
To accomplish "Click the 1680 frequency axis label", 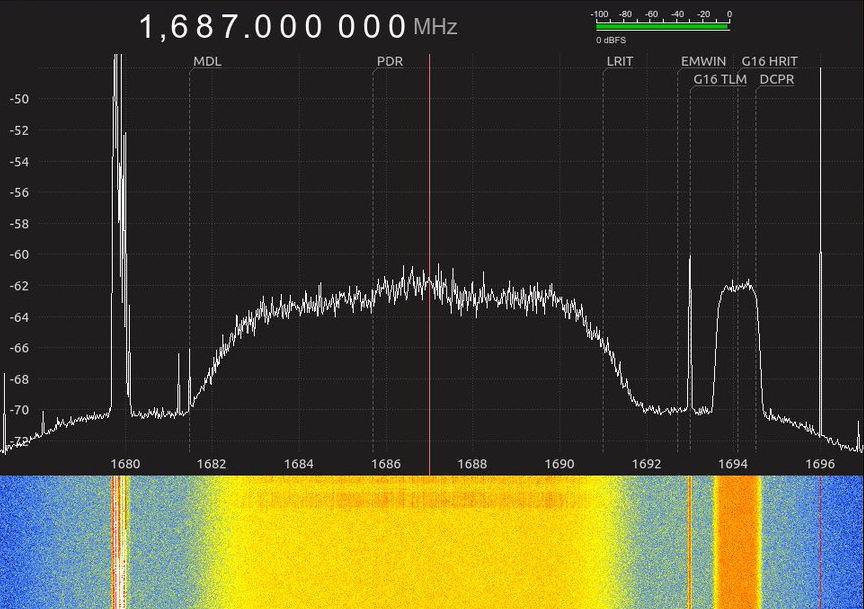I will click(125, 464).
